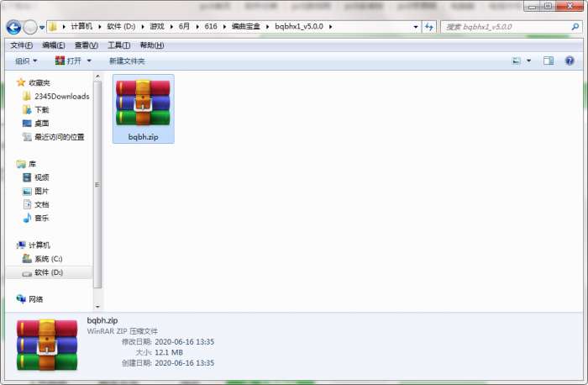
Task: Select 计算机 in the navigation pane
Action: pos(34,245)
